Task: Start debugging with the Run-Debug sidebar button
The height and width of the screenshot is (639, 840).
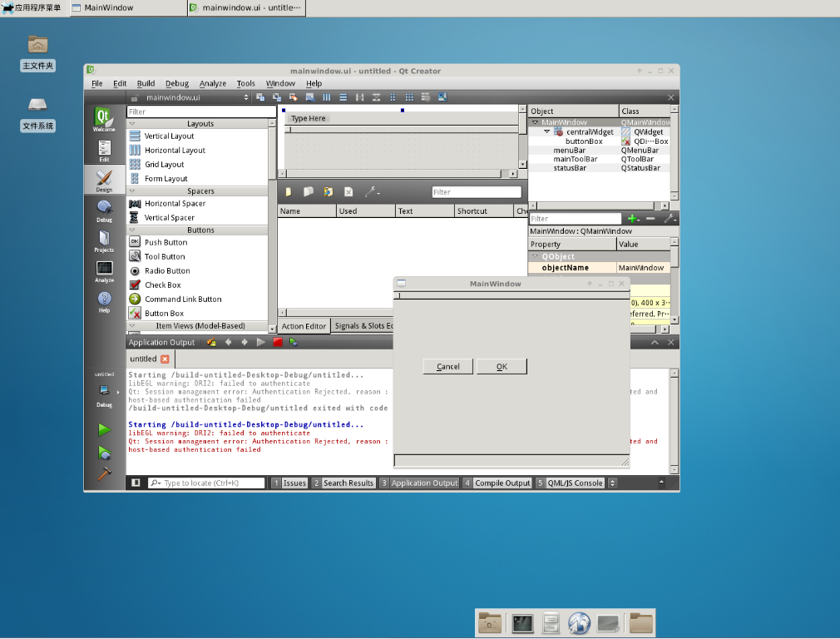Action: [x=105, y=453]
